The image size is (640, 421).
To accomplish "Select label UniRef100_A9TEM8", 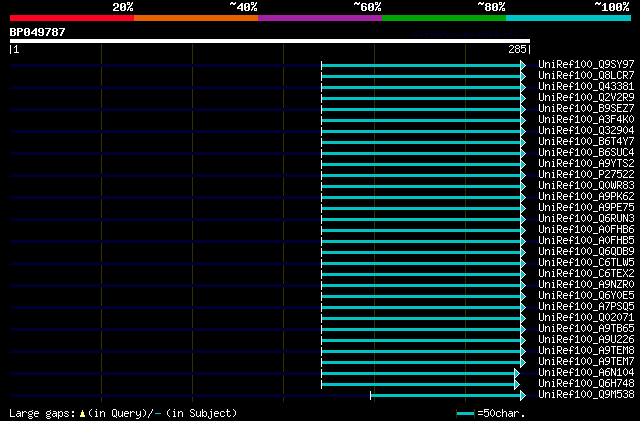I will 586,351.
